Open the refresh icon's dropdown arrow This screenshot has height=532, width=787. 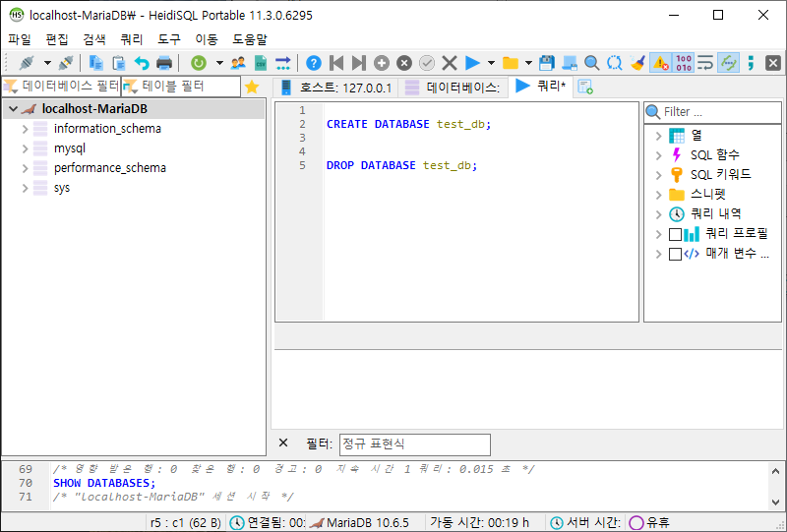coord(219,63)
